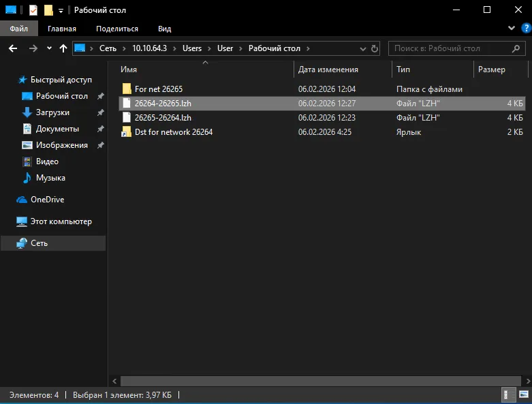Viewport: 532px width, 404px height.
Task: Click the Ярлык type cell
Action: click(x=409, y=132)
